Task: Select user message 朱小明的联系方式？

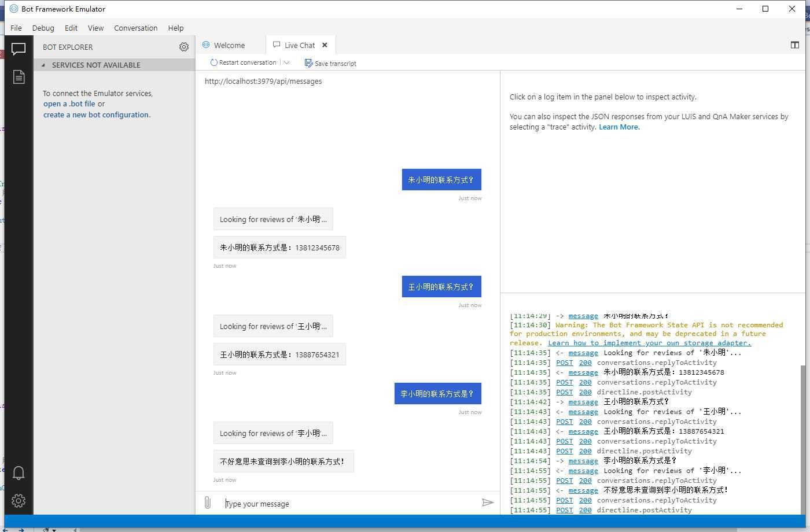Action: 441,180
